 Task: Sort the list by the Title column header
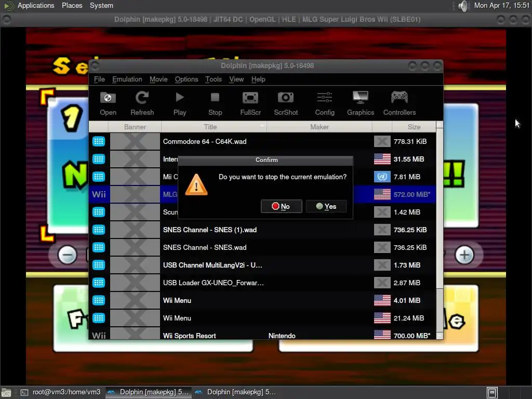[214, 127]
